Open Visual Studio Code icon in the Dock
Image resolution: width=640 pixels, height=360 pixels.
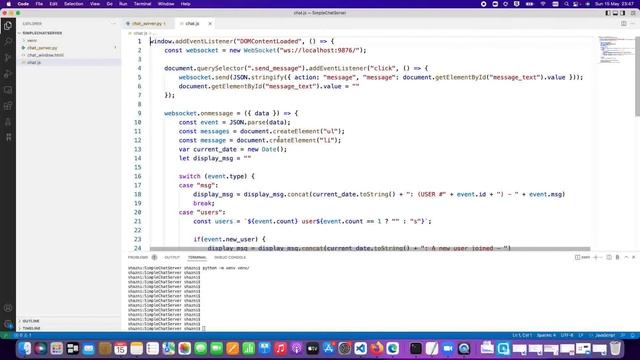[360, 348]
